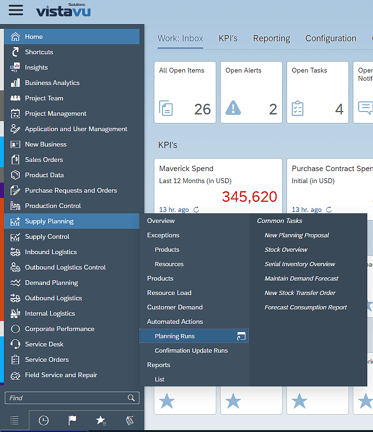Click New Planning Proposal common task
This screenshot has height=432, width=373.
click(x=297, y=235)
